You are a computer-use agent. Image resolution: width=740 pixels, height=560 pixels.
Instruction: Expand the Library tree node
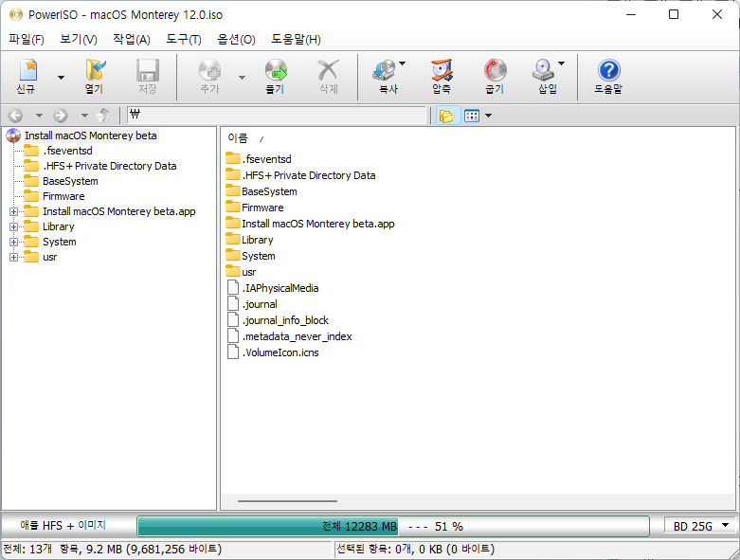pyautogui.click(x=13, y=226)
